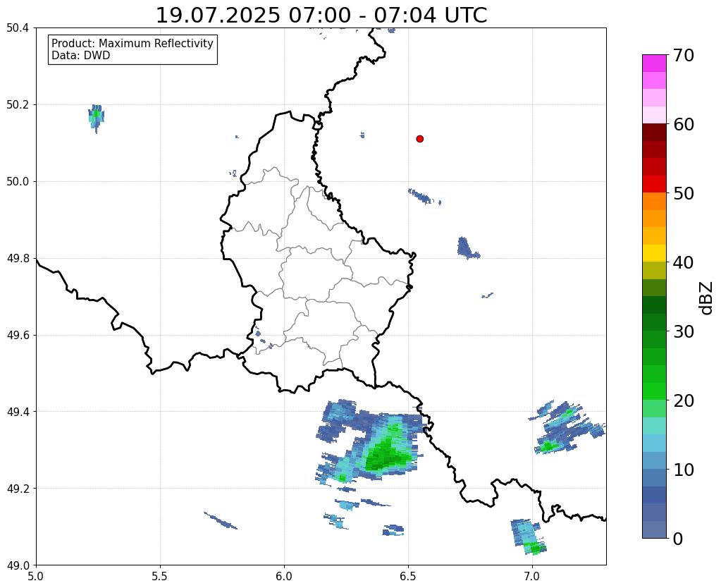Click the dark green core of the largest rain cell

point(386,455)
